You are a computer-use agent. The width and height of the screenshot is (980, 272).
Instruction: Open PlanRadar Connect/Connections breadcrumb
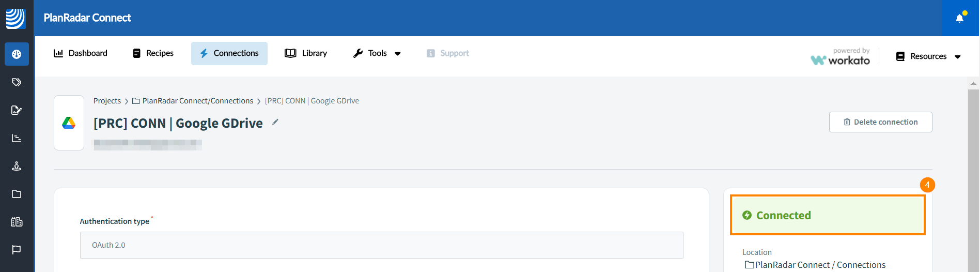(193, 101)
